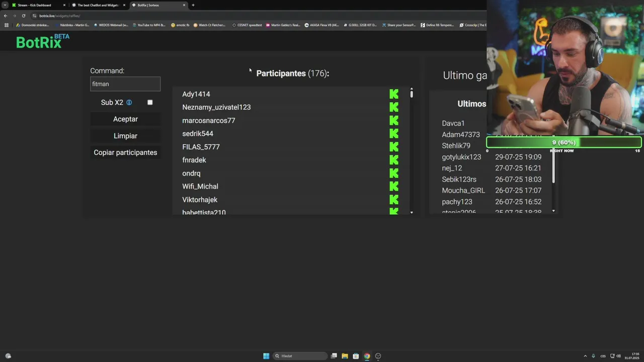Image resolution: width=644 pixels, height=362 pixels.
Task: Click the participants list scrollbar thumb
Action: (x=412, y=94)
